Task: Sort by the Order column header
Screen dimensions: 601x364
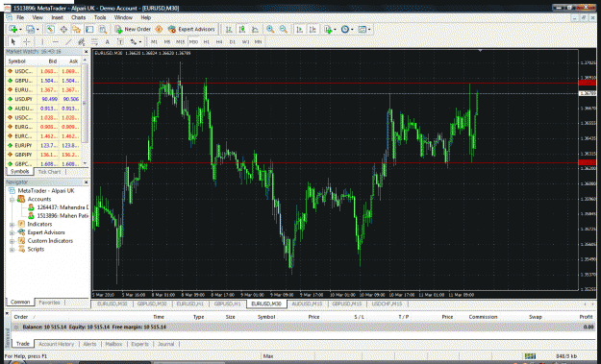Action: [21, 317]
